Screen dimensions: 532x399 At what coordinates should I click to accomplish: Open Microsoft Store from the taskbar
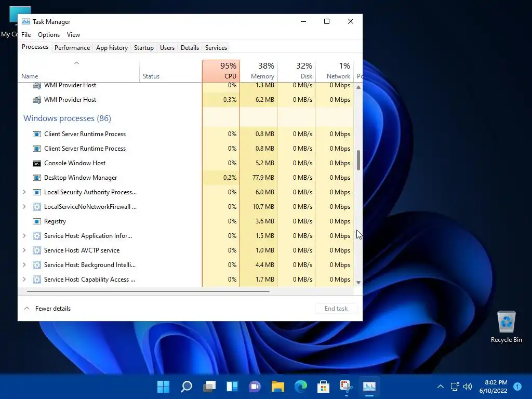(323, 386)
